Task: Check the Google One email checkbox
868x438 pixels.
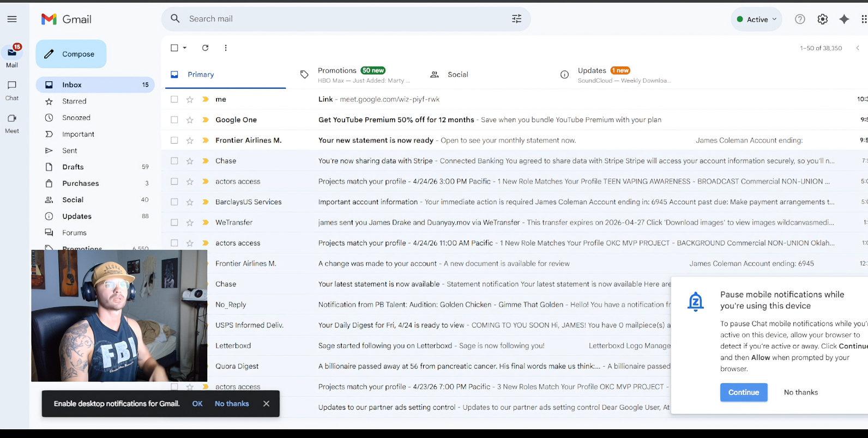Action: click(x=174, y=120)
